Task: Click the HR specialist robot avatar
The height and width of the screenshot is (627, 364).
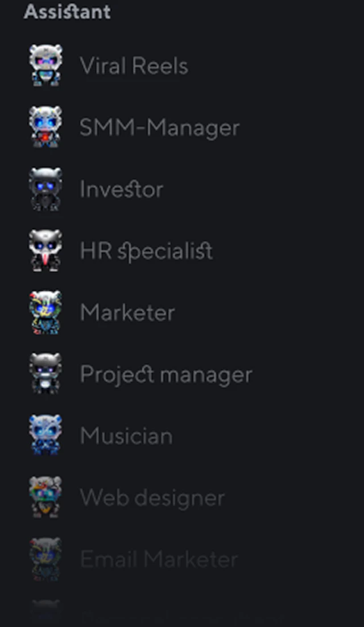Action: click(x=45, y=250)
